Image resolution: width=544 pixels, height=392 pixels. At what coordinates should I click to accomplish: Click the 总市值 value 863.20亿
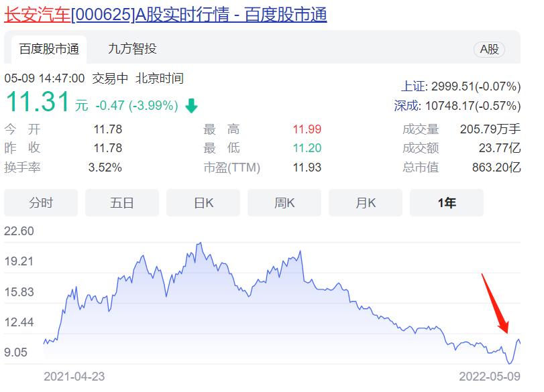click(496, 168)
